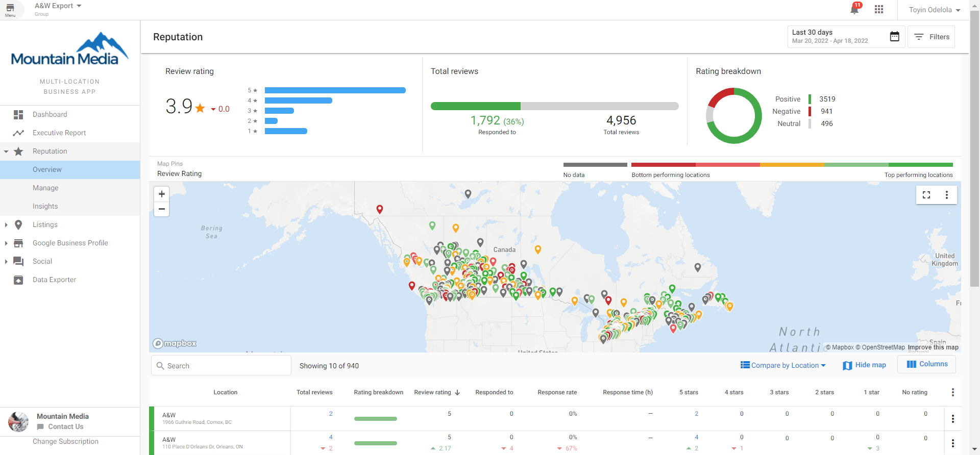The image size is (980, 455).
Task: Click the 1 star rating bar
Action: click(x=286, y=131)
